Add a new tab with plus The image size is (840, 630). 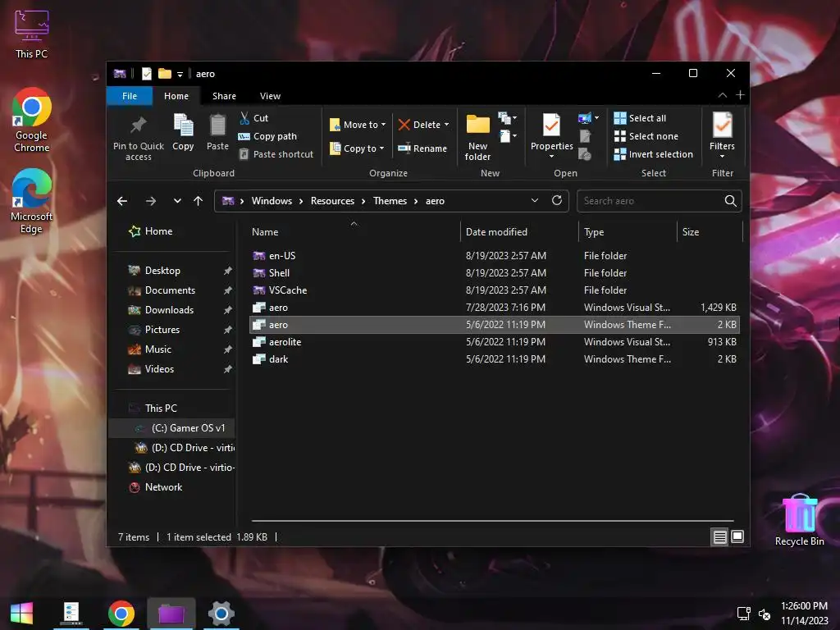pos(741,95)
